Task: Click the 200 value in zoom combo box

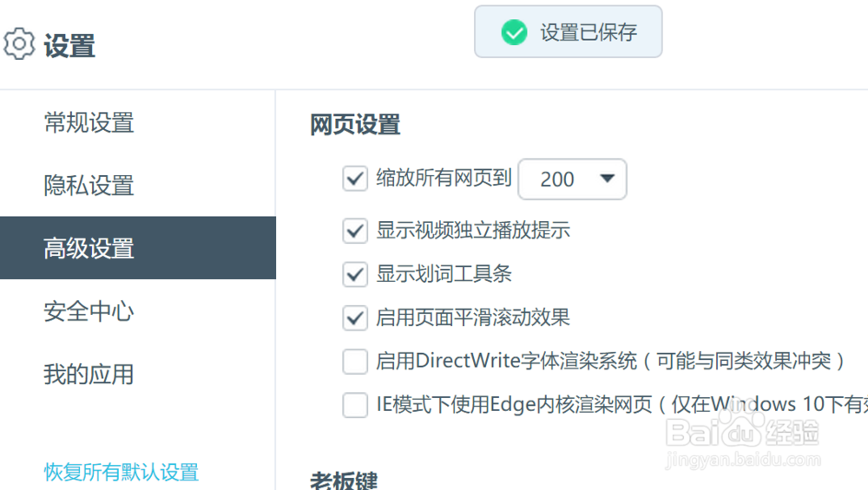Action: 557,180
